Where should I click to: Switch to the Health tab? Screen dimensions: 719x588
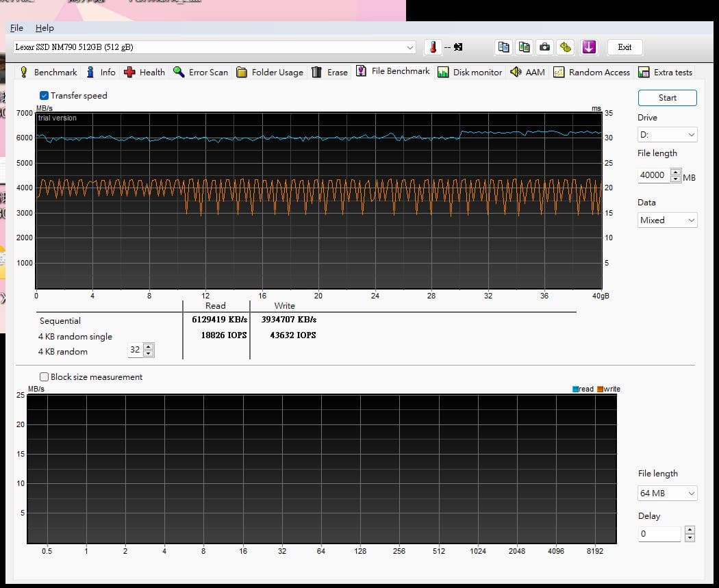[144, 72]
